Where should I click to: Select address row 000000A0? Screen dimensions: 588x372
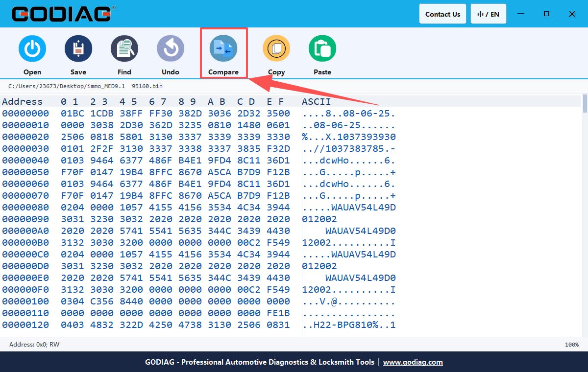(x=25, y=231)
